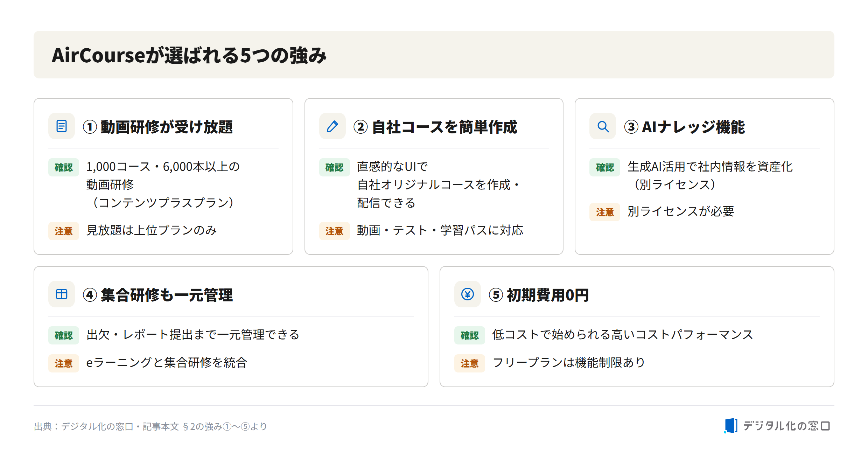Image resolution: width=868 pixels, height=467 pixels.
Task: Click the text 1,000コース・6,000本以上の動画研修
Action: tap(163, 176)
